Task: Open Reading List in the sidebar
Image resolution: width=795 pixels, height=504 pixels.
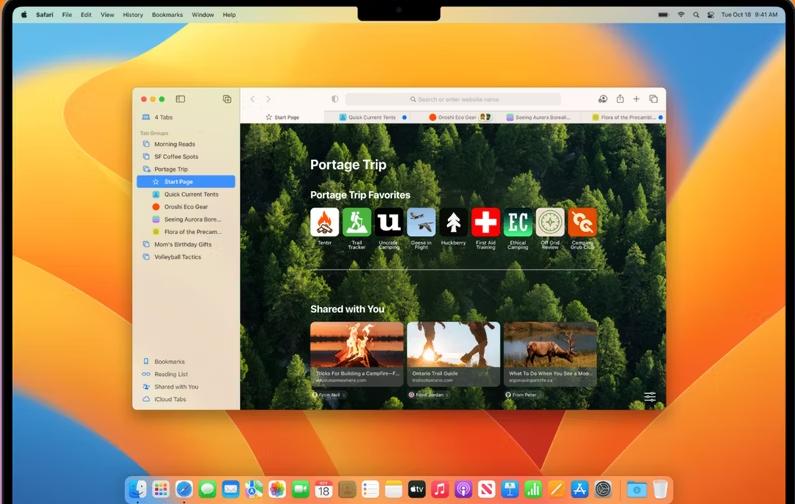Action: (x=186, y=374)
